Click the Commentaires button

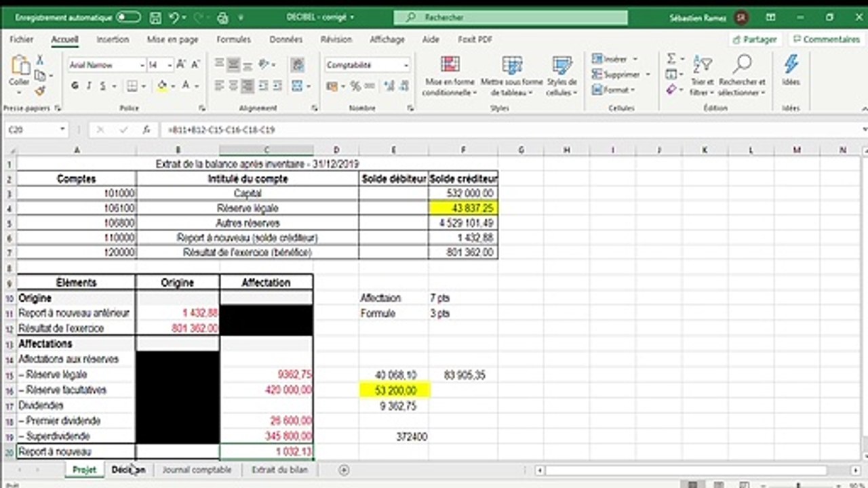(826, 39)
